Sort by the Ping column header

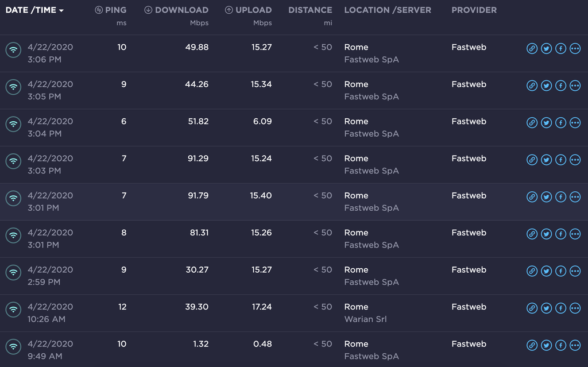[110, 10]
